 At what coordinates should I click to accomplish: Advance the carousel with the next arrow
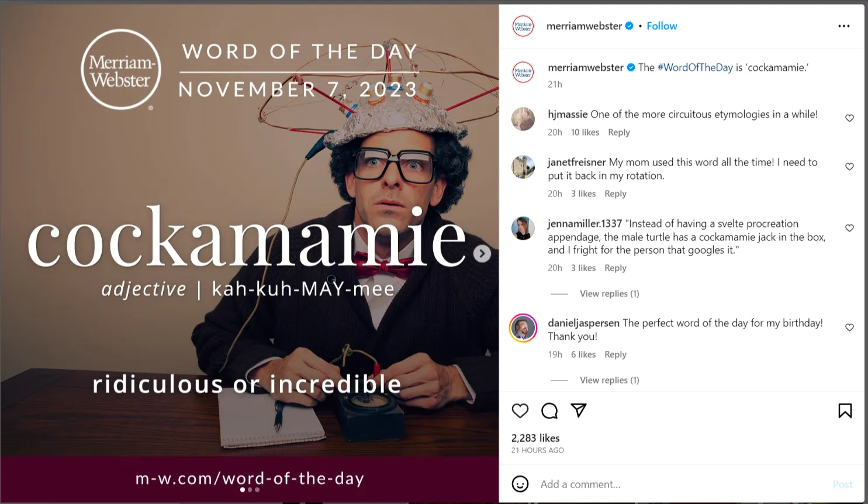tap(482, 253)
